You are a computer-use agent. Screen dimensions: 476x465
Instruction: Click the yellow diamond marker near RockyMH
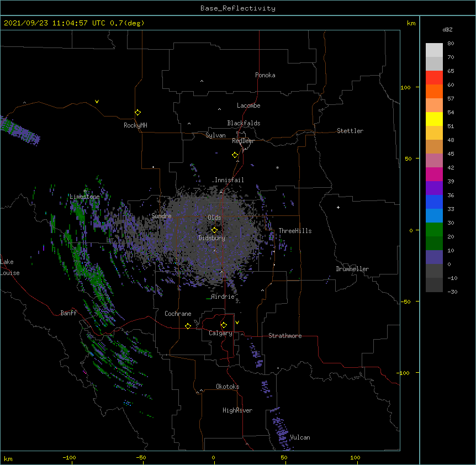click(137, 113)
